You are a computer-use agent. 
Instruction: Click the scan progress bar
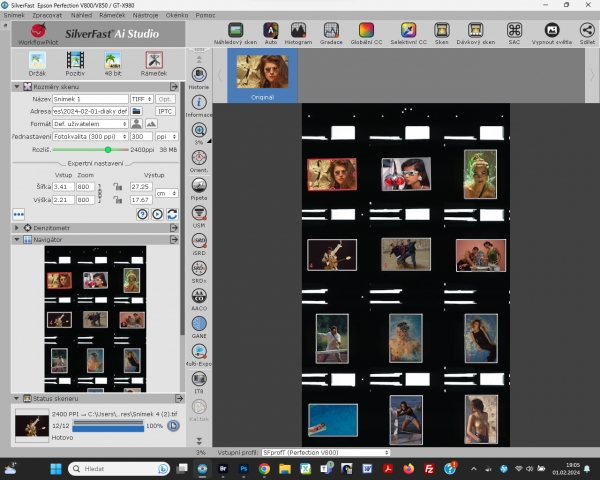pyautogui.click(x=108, y=426)
